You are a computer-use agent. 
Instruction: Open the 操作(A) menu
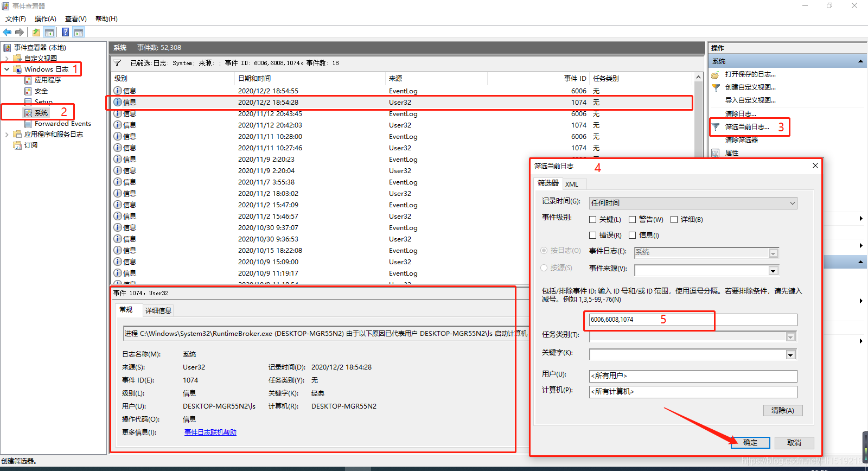click(x=46, y=19)
